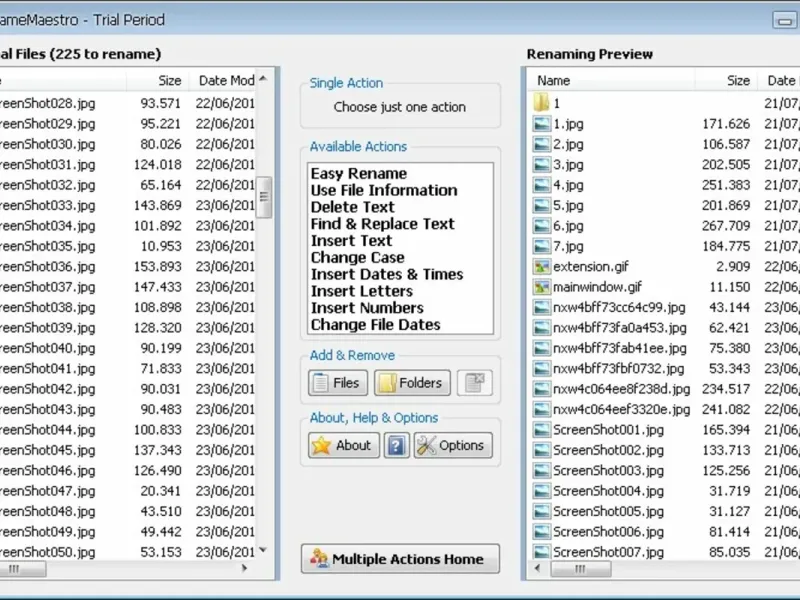
Task: Add folders with the Folders button
Action: 412,383
